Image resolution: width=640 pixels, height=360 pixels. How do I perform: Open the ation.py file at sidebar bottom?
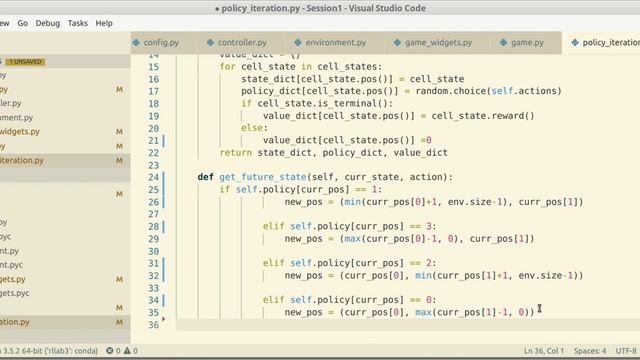click(65, 322)
